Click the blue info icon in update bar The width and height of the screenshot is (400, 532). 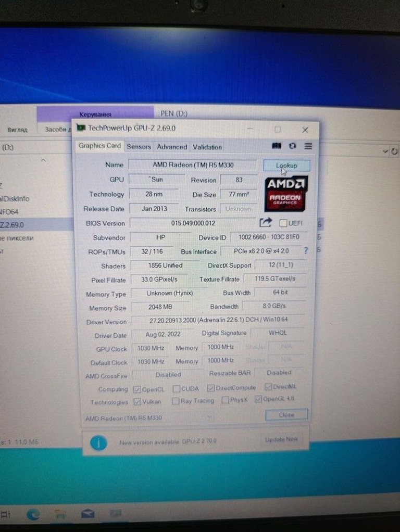[x=98, y=442]
